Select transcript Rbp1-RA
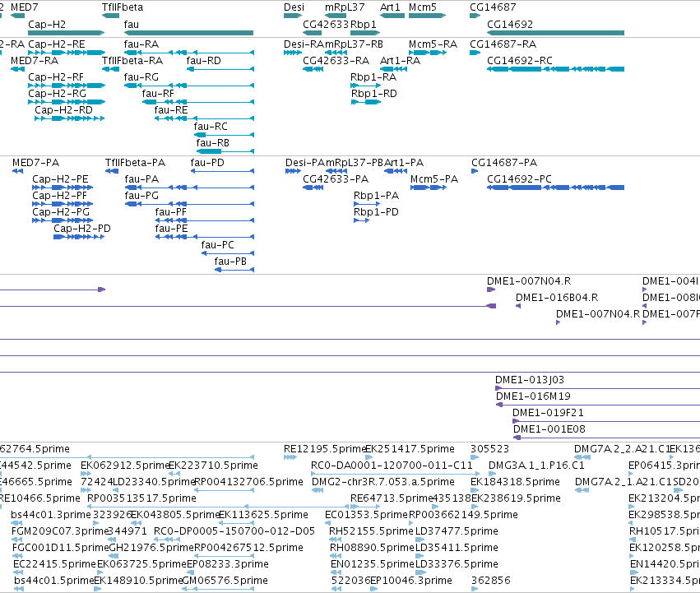700x593 pixels. [373, 77]
